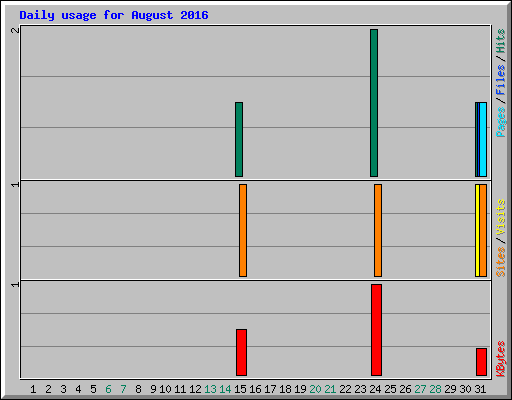Click day label 30 on the x-axis

point(465,389)
